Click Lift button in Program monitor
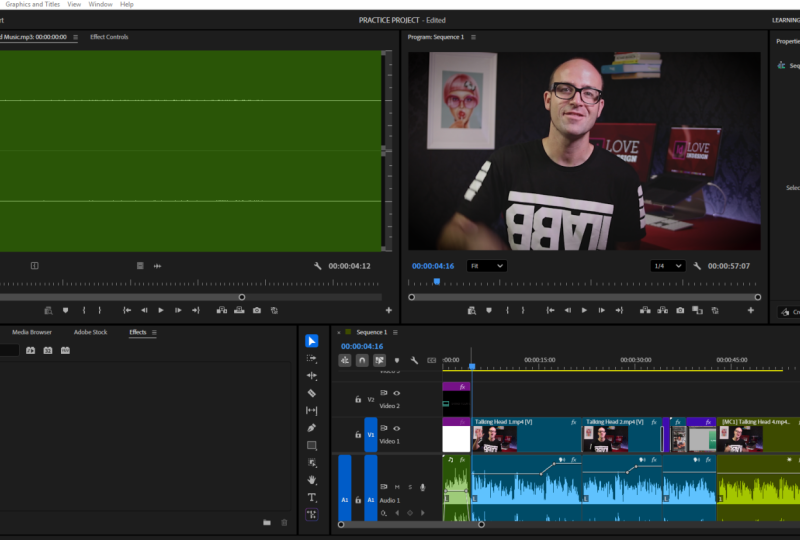The image size is (800, 540). [645, 310]
